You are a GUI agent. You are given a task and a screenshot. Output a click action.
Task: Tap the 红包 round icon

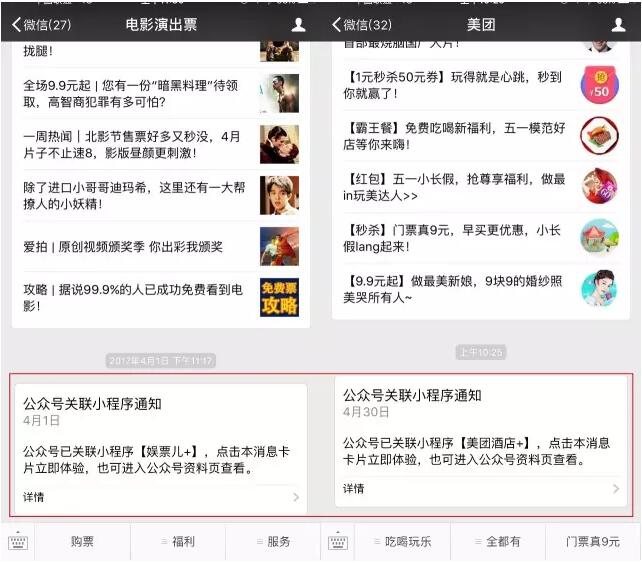(599, 187)
